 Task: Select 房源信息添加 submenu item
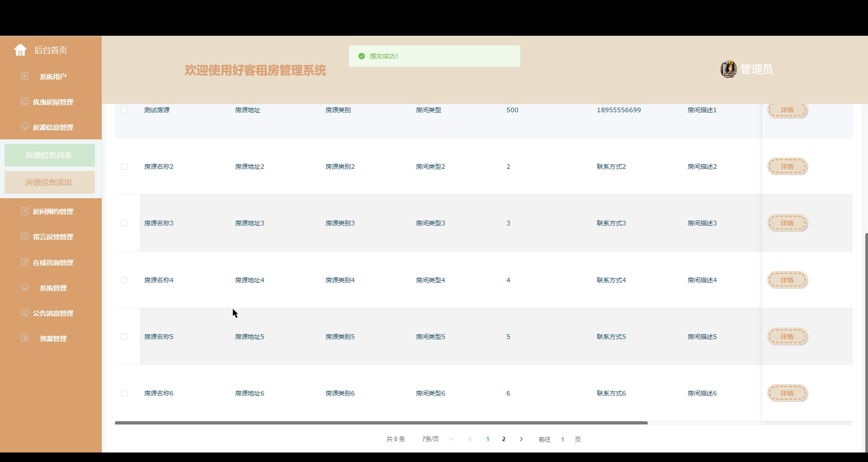coord(50,182)
